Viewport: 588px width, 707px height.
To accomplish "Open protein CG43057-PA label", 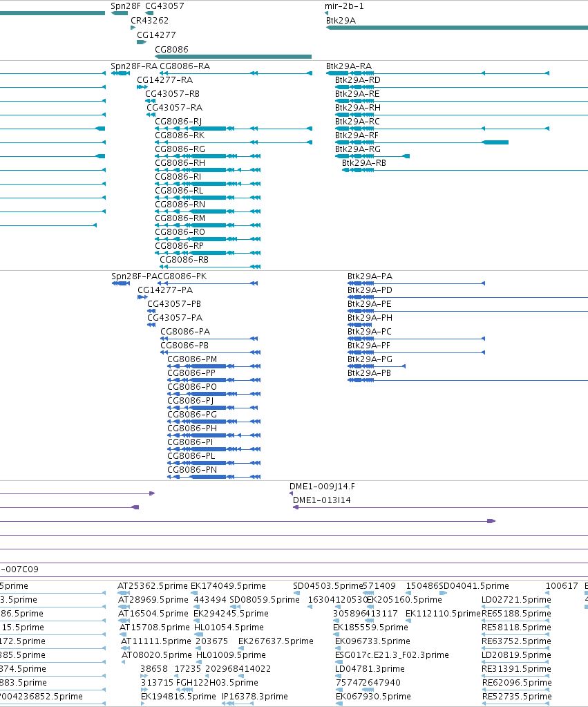I will tap(175, 318).
